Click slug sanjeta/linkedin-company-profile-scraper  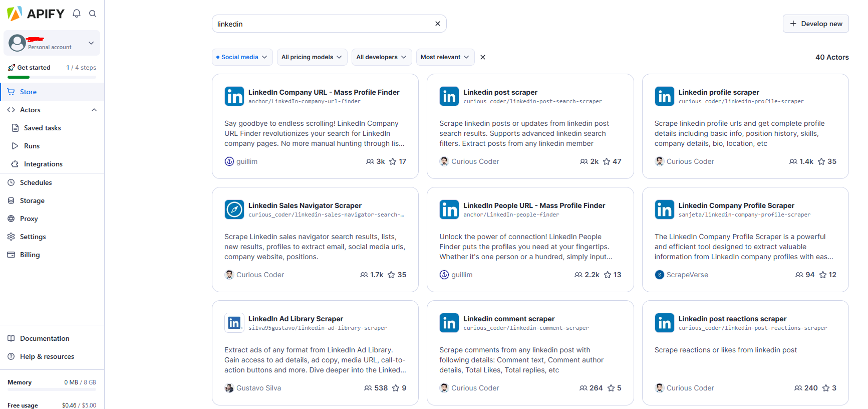[x=744, y=215]
